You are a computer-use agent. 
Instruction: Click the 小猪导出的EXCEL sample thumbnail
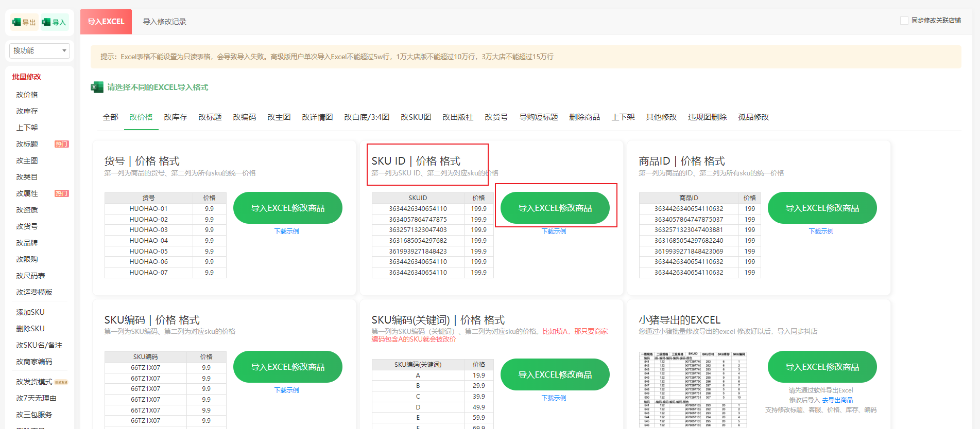693,389
